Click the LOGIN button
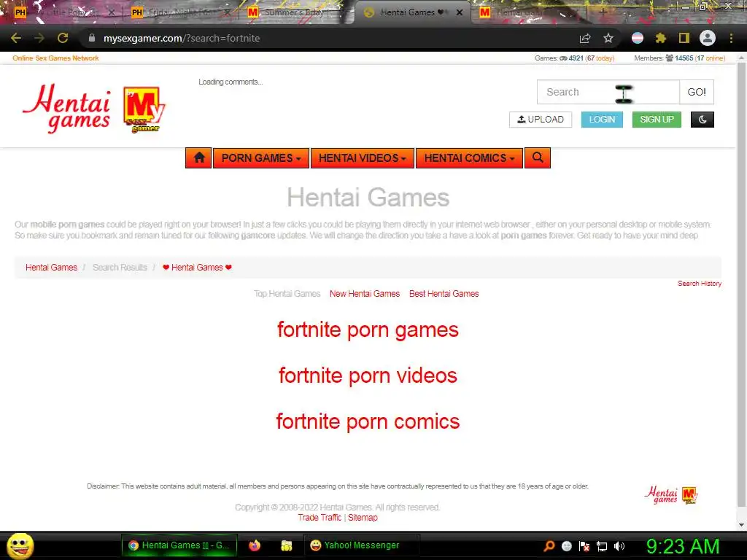This screenshot has height=560, width=747. pyautogui.click(x=602, y=120)
